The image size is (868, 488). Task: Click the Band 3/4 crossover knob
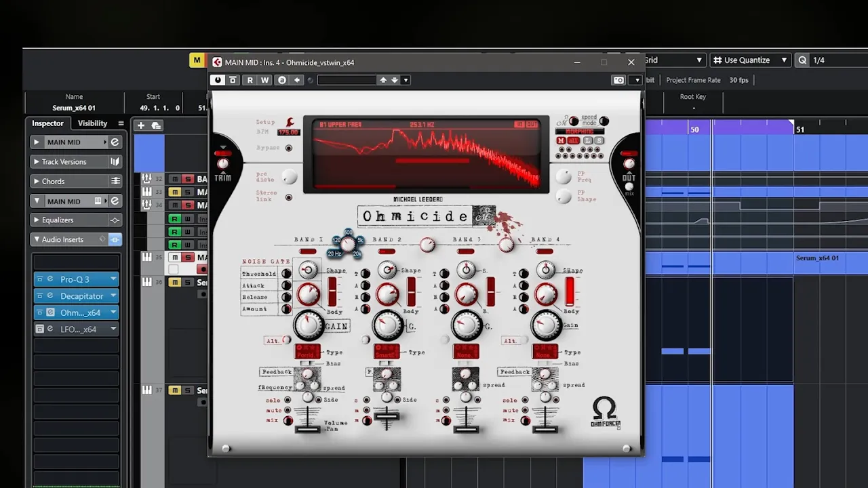[x=507, y=245]
